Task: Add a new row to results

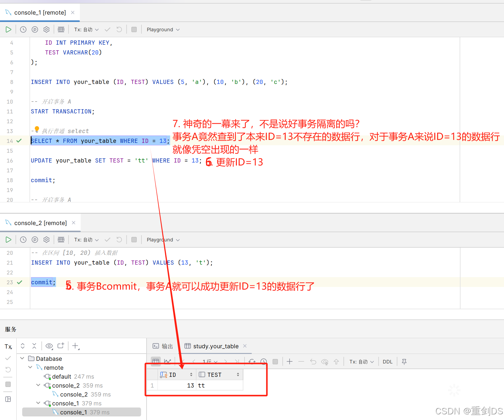Action: (x=290, y=362)
